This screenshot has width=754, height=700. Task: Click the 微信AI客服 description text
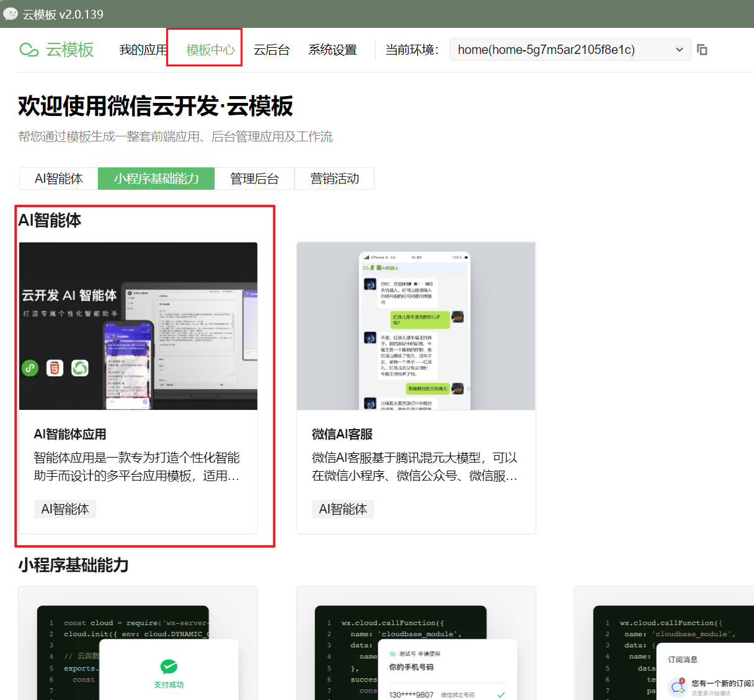[x=415, y=467]
